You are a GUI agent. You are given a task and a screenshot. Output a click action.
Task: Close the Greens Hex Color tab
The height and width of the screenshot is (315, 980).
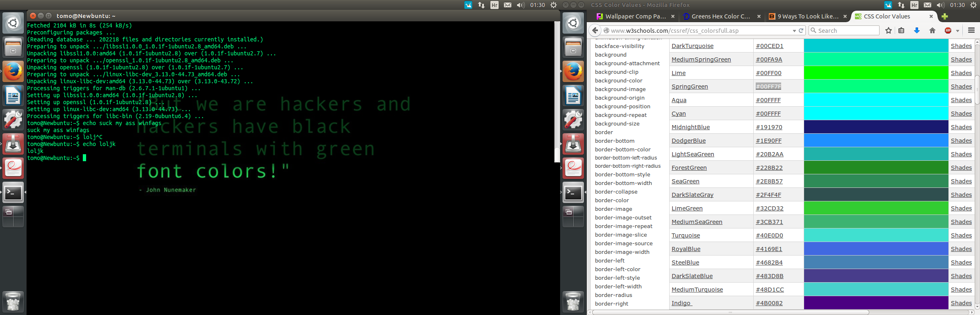(x=759, y=16)
